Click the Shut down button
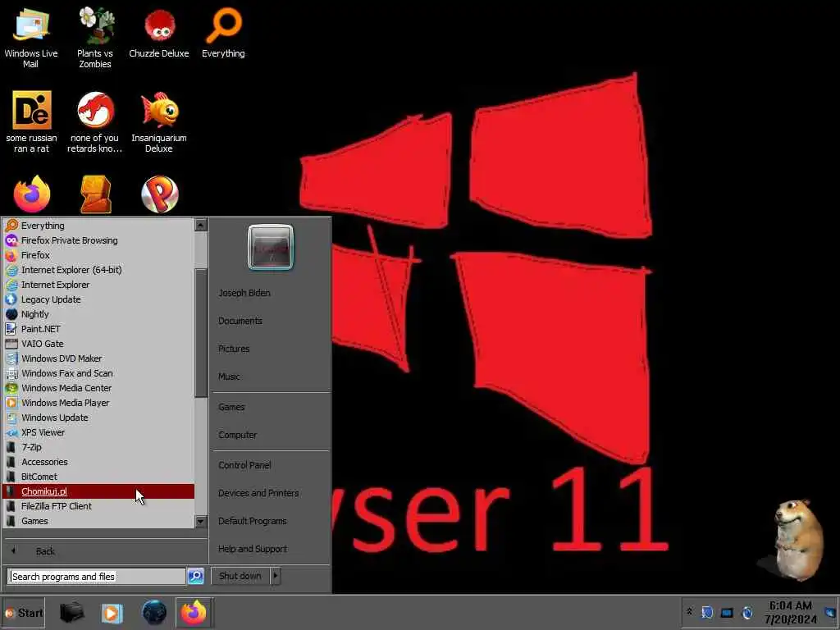This screenshot has height=630, width=840. tap(240, 576)
